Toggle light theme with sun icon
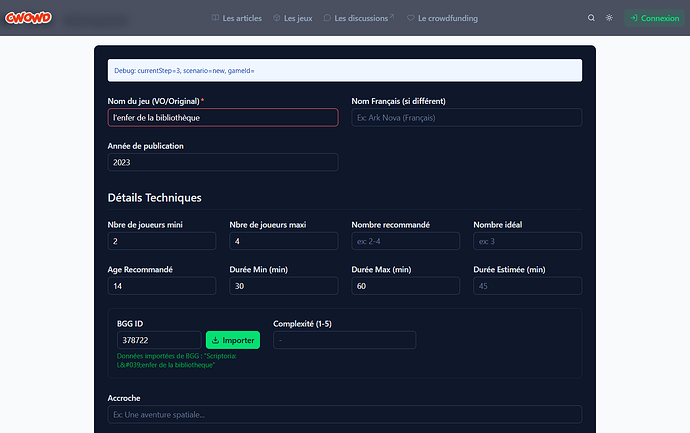690x433 pixels. point(610,18)
